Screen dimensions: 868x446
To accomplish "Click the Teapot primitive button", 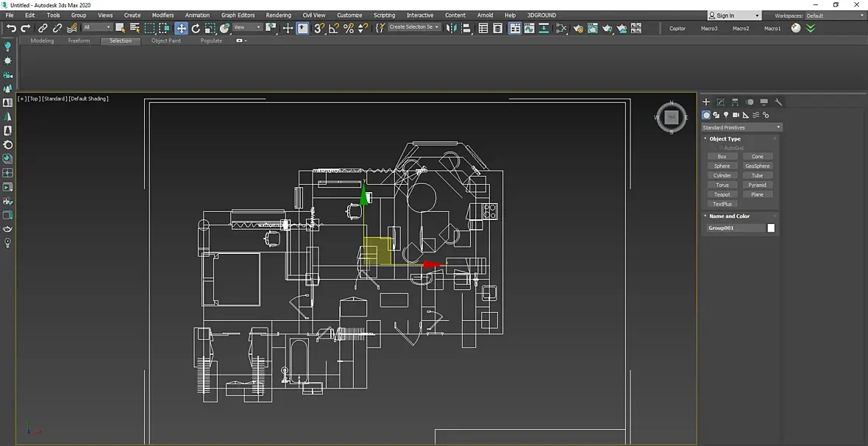I will tap(722, 194).
